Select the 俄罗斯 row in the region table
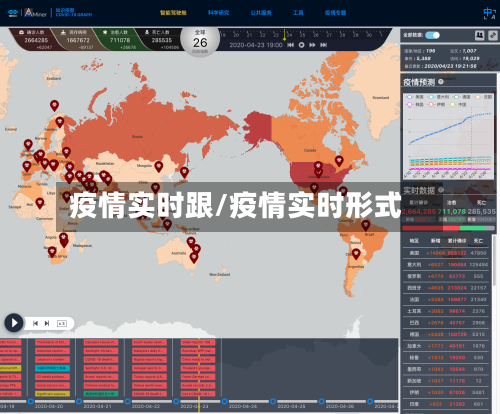500x414 pixels. point(446,276)
